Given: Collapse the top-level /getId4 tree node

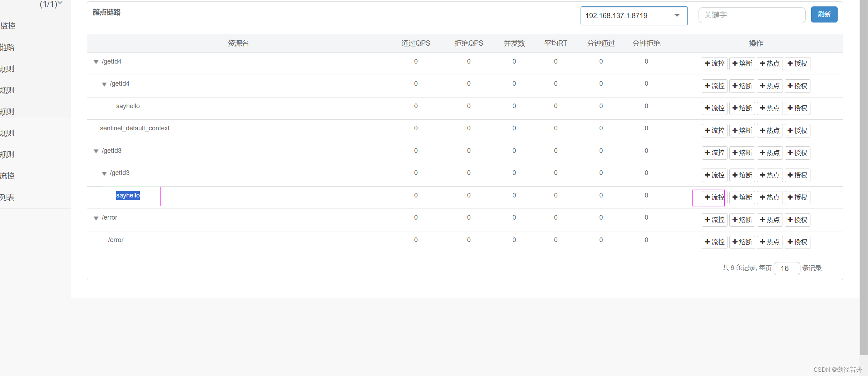Looking at the screenshot, I should (96, 62).
